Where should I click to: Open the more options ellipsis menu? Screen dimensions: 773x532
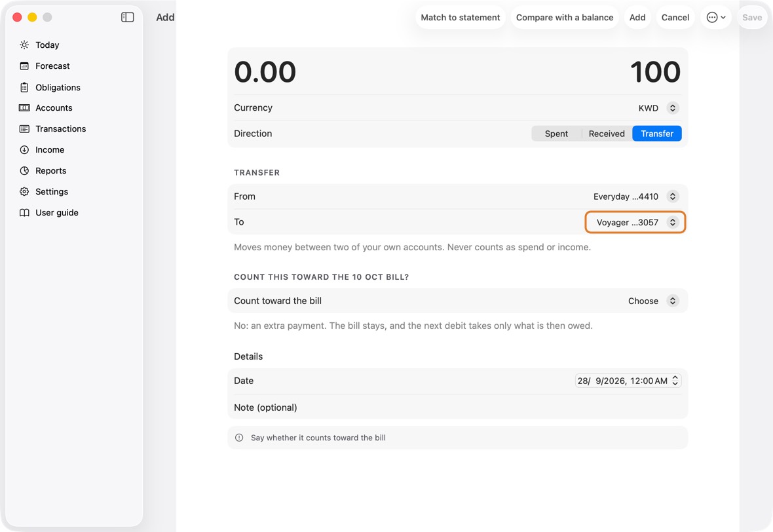coord(716,17)
